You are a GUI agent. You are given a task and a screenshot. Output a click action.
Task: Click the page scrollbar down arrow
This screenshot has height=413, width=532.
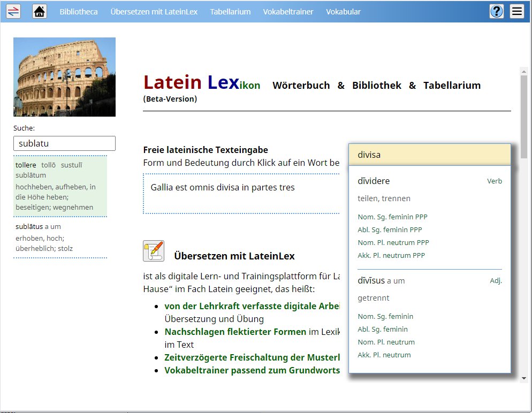(524, 378)
